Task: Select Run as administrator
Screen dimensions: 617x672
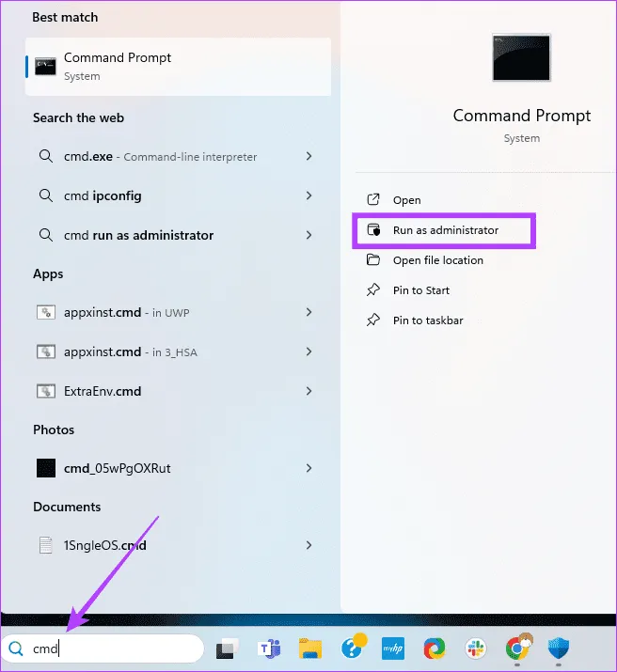Action: tap(445, 230)
